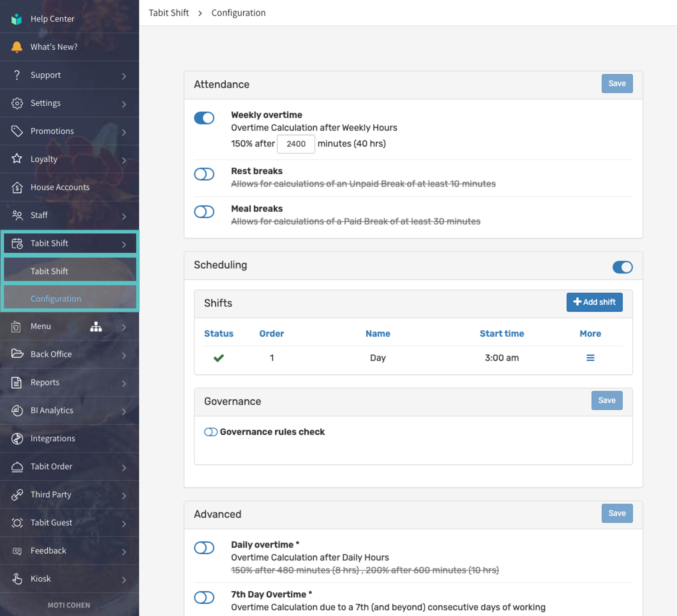Click the Tabit Order cloche icon

17,467
